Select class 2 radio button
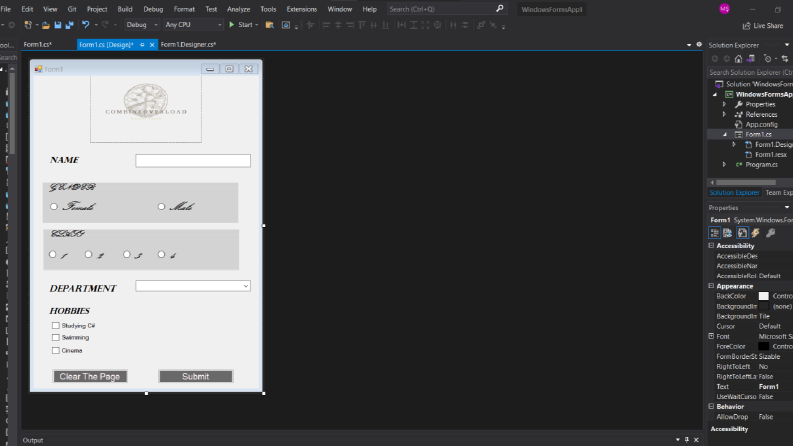Screen dimensions: 793x446 [x=89, y=254]
